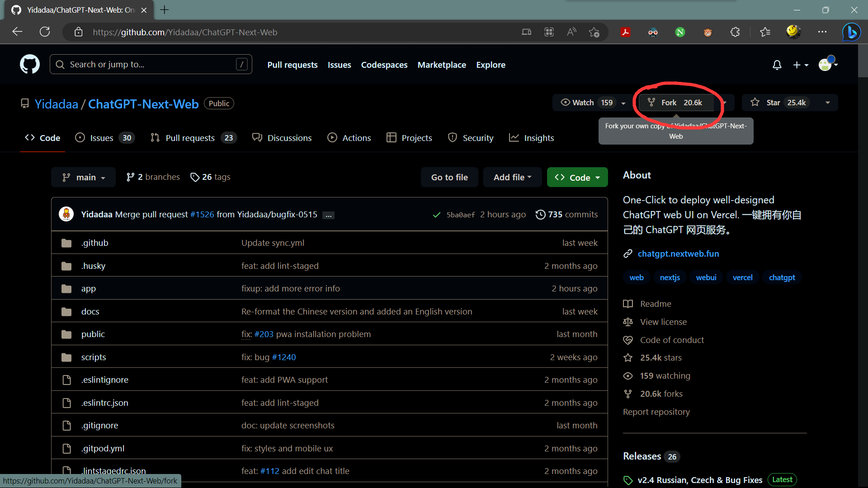Open chatgpt.nextweb.fun website link
The width and height of the screenshot is (868, 488).
tap(678, 254)
